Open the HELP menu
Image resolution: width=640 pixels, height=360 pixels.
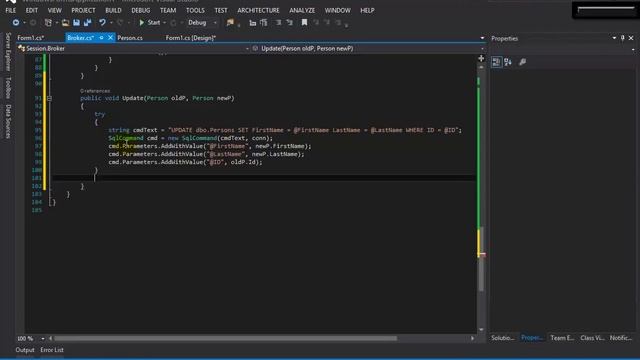coord(367,10)
